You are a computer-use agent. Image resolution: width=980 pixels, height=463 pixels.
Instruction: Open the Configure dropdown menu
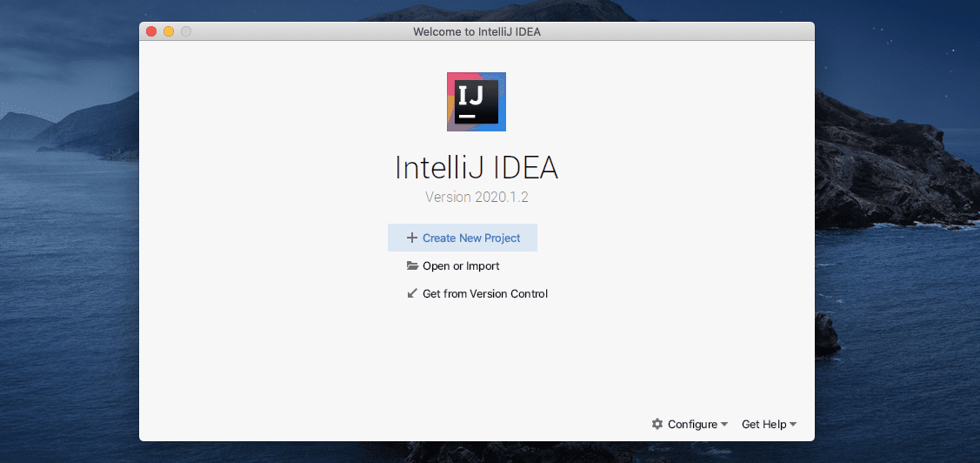(x=690, y=424)
